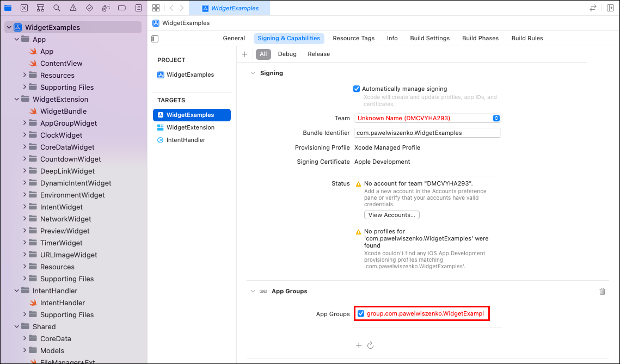This screenshot has width=620, height=364.
Task: Uncheck the group.com.pawelwiszenko app group
Action: 360,313
